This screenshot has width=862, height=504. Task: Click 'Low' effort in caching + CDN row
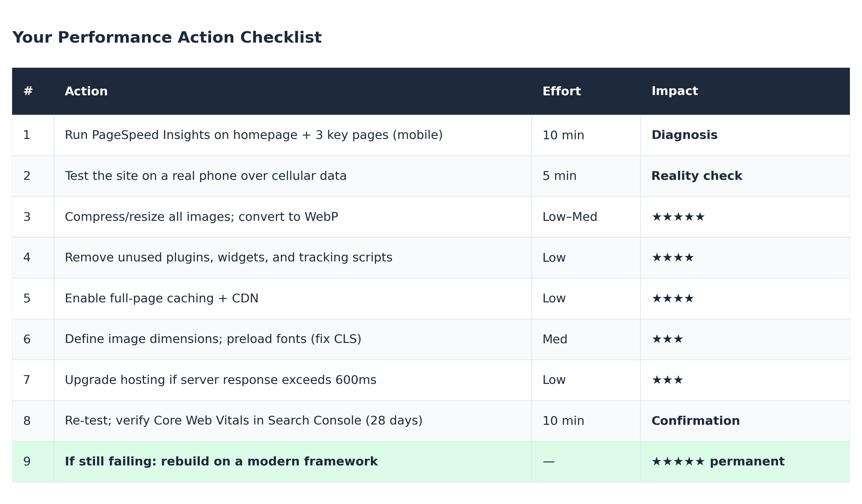tap(554, 299)
